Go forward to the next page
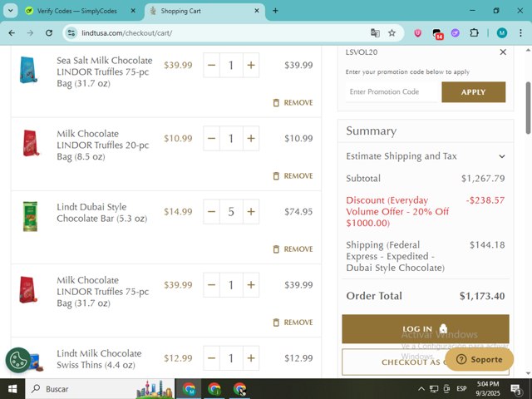 click(30, 33)
